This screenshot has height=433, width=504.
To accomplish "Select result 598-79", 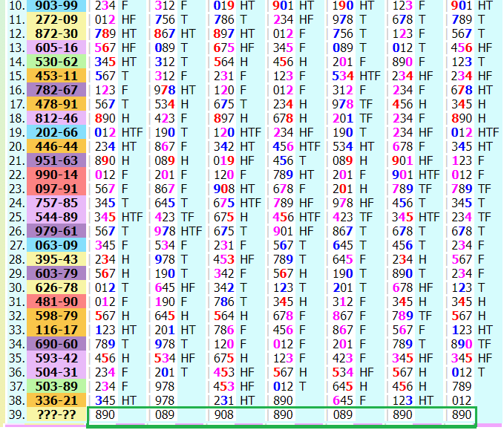I will [x=56, y=316].
